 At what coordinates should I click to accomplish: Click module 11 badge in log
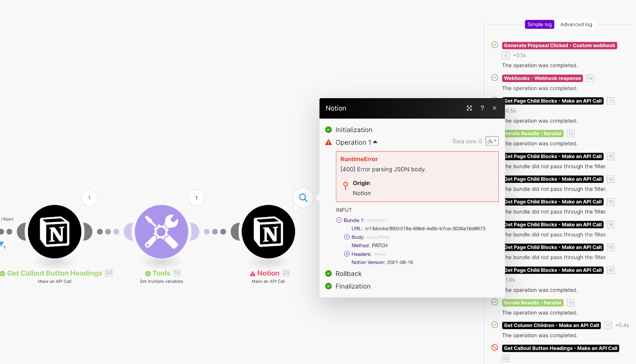pos(611,101)
